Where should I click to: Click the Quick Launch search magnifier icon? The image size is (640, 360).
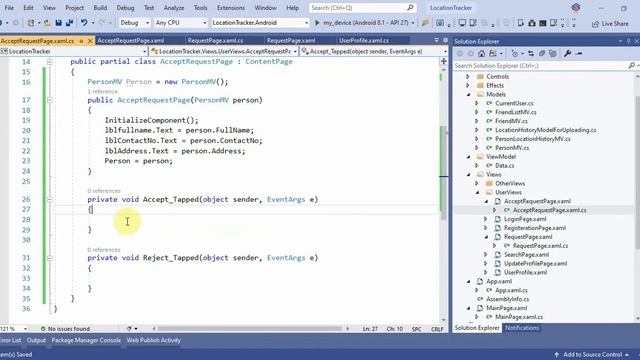(x=410, y=7)
